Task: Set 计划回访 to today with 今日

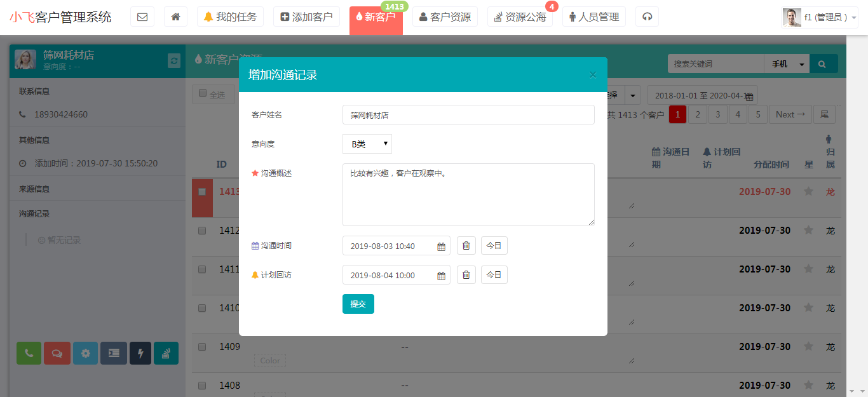Action: pos(494,275)
